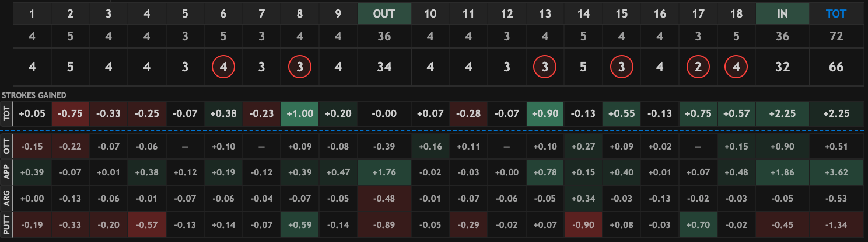Click the OTT row label
The height and width of the screenshot is (242, 868).
click(6, 147)
